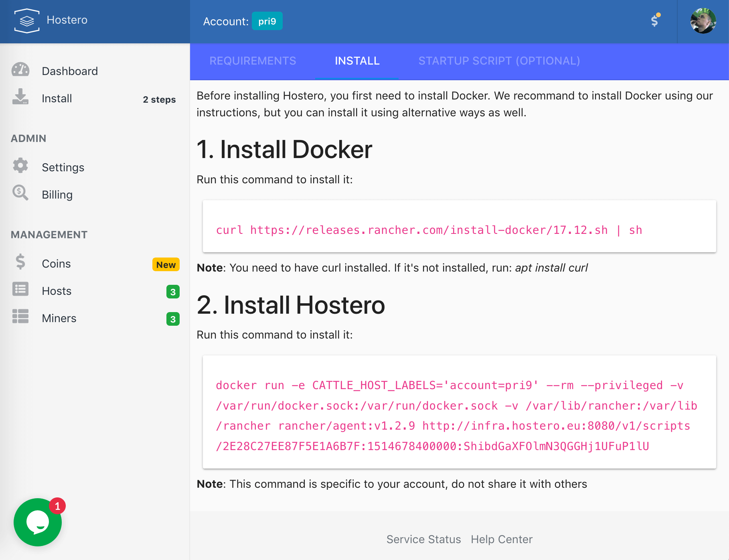Click the Settings gear icon
The height and width of the screenshot is (560, 729).
tap(20, 165)
